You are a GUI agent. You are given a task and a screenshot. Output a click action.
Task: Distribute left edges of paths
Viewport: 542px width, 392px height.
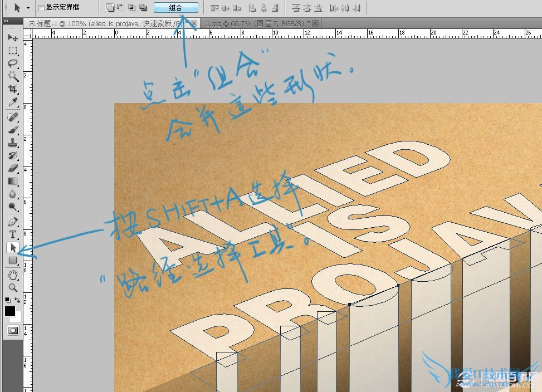point(334,8)
